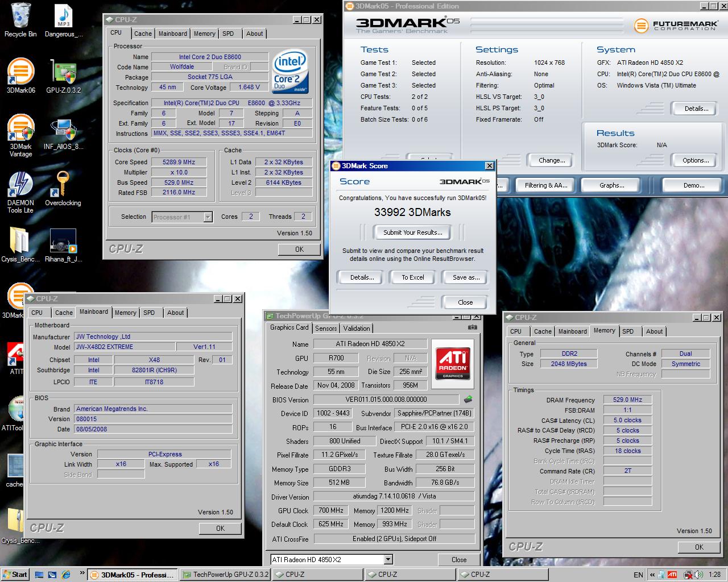The height and width of the screenshot is (582, 728).
Task: Launch the 3DMark06 desktop shortcut
Action: 20,76
